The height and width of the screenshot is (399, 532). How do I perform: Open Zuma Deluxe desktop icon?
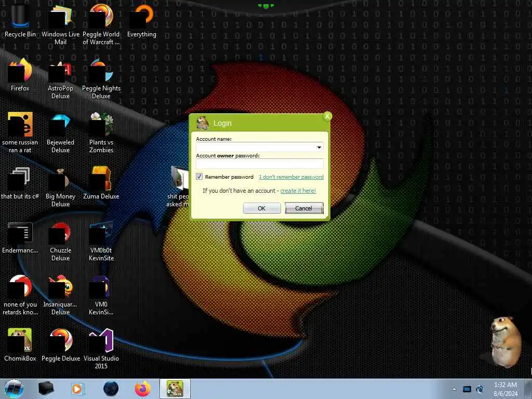tap(101, 183)
